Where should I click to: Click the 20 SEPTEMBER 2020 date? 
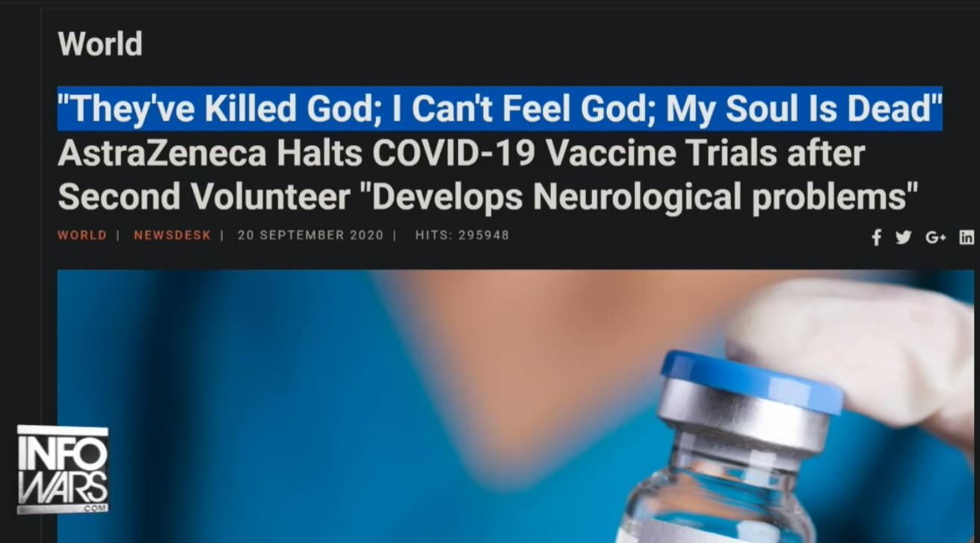click(x=310, y=235)
